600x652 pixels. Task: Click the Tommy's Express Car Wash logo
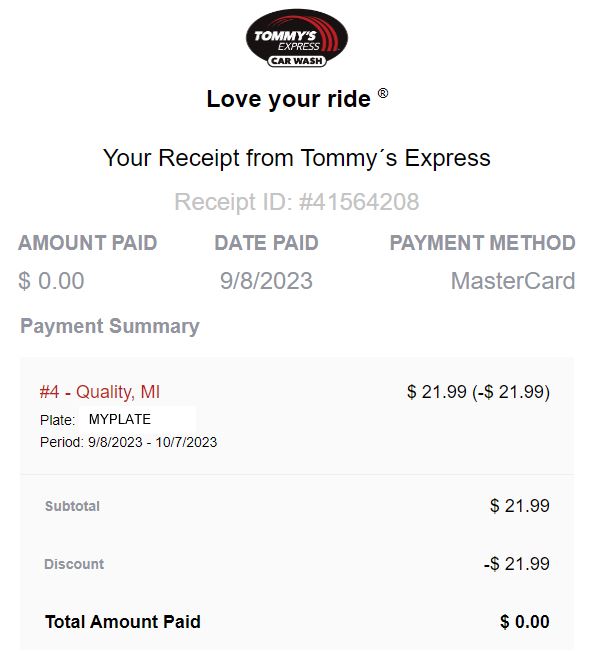pos(296,40)
